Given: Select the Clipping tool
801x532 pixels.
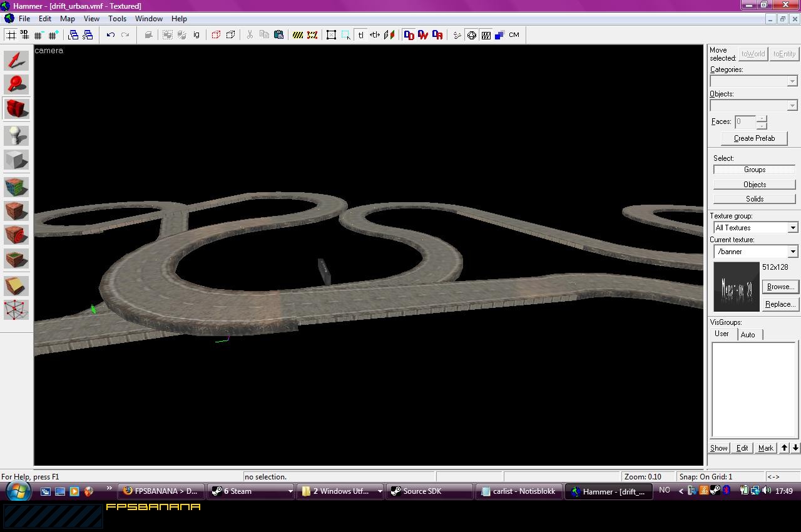Looking at the screenshot, I should (16, 285).
